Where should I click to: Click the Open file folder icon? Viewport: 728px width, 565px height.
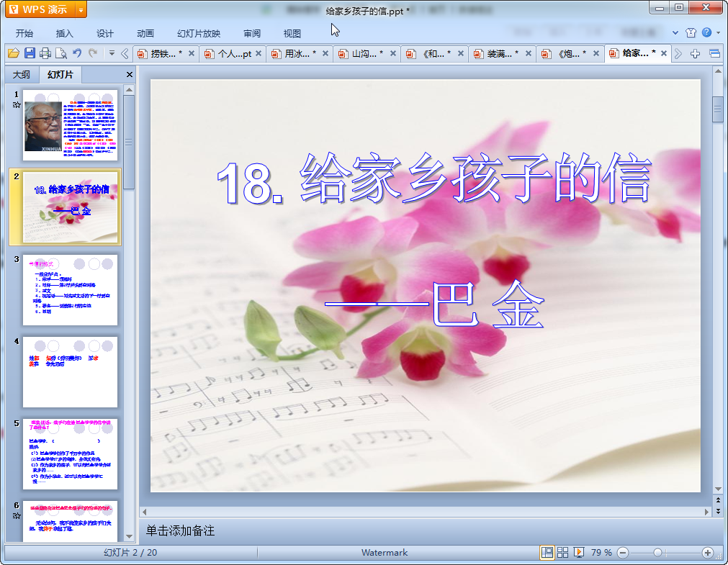click(14, 53)
